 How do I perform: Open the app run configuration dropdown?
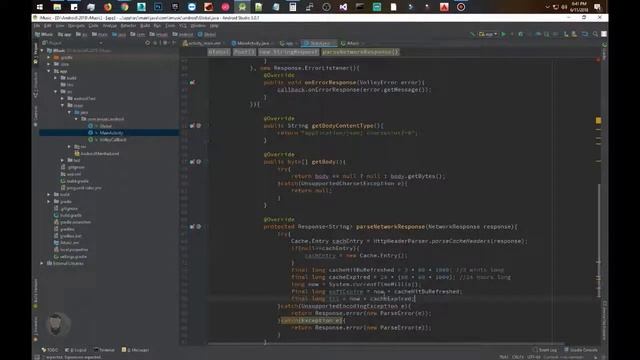click(x=488, y=34)
